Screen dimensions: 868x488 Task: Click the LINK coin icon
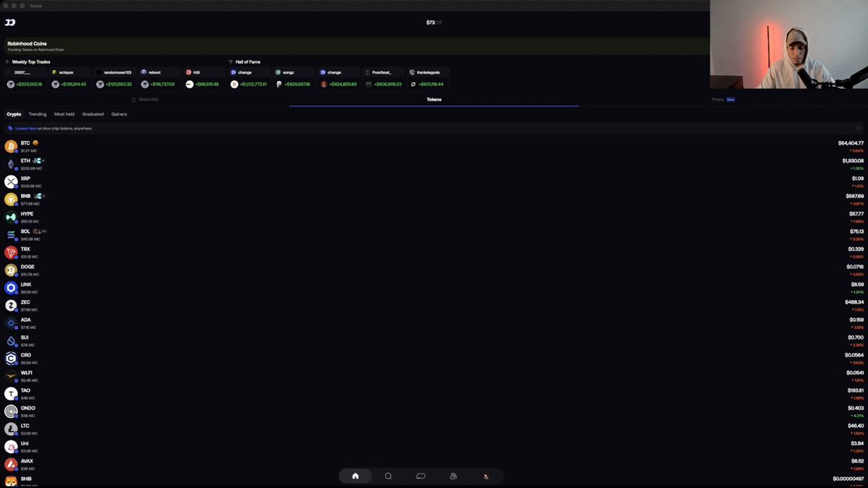[11, 288]
